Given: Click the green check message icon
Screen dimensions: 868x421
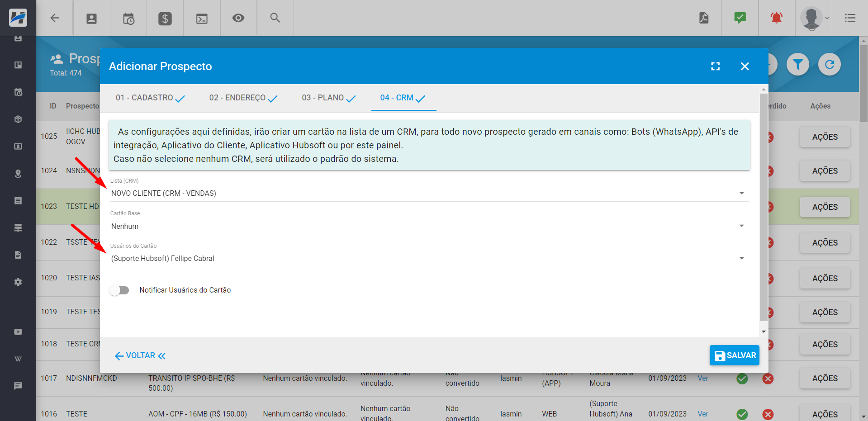Looking at the screenshot, I should [740, 18].
